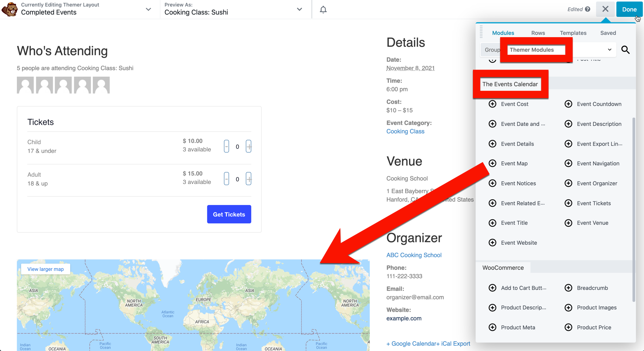
Task: Increase Child ticket quantity
Action: pyautogui.click(x=249, y=146)
